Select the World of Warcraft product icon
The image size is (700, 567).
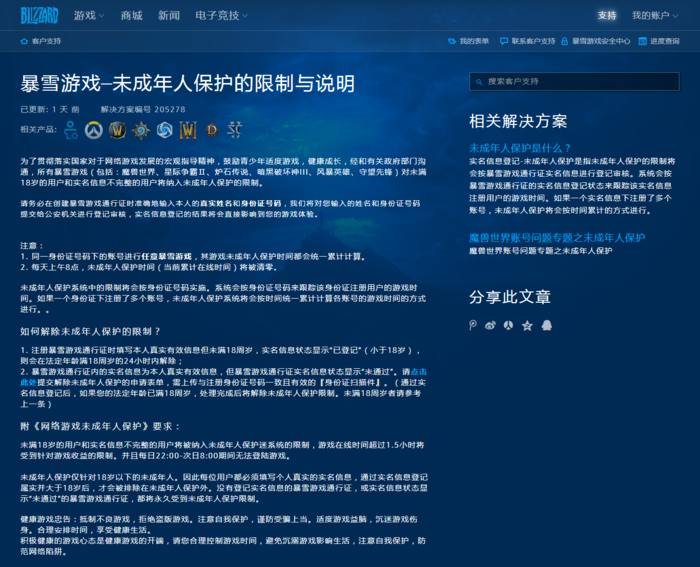click(x=117, y=130)
